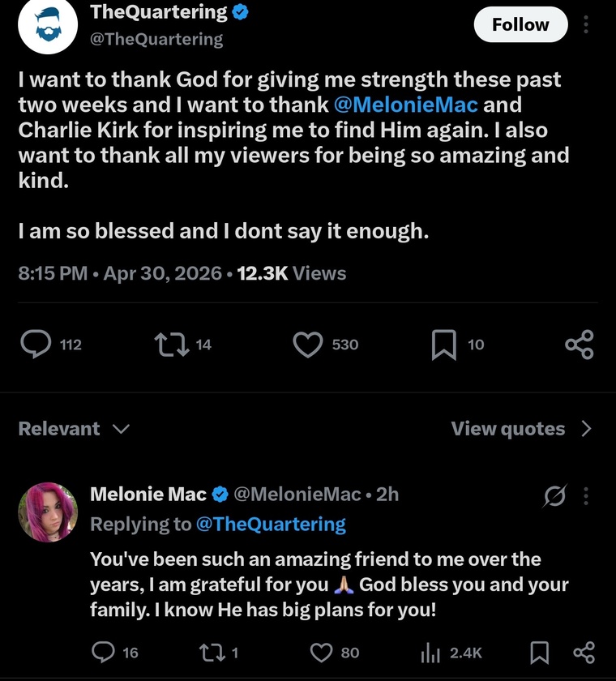
Task: Expand the Relevant sort dropdown
Action: (74, 429)
